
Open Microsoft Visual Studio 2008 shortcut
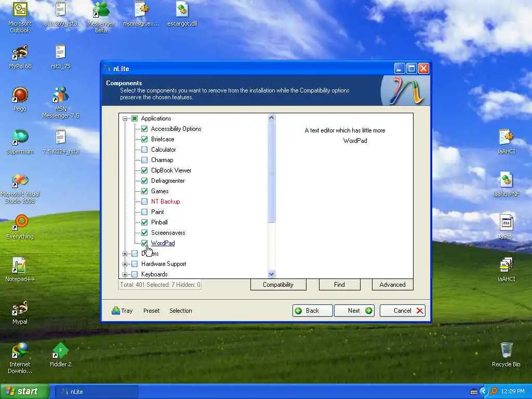click(x=20, y=189)
